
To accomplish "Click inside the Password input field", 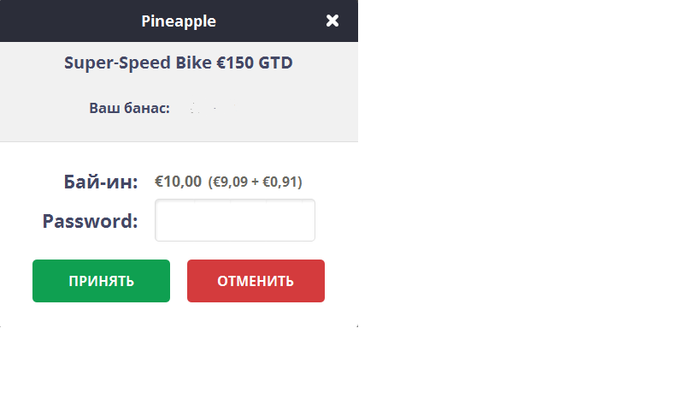I will click(235, 220).
